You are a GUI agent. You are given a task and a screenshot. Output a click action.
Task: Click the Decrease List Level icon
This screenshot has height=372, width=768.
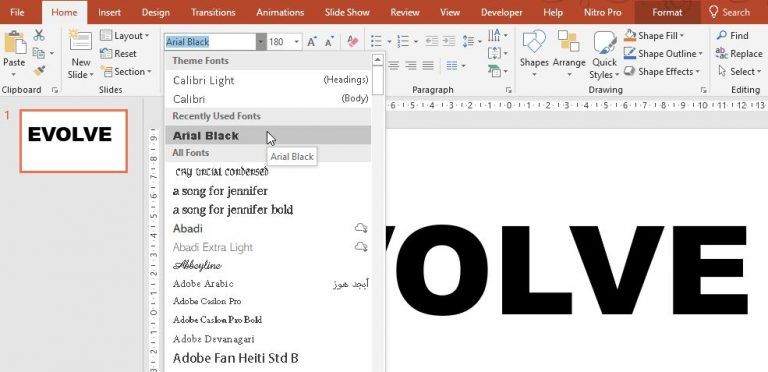click(432, 42)
